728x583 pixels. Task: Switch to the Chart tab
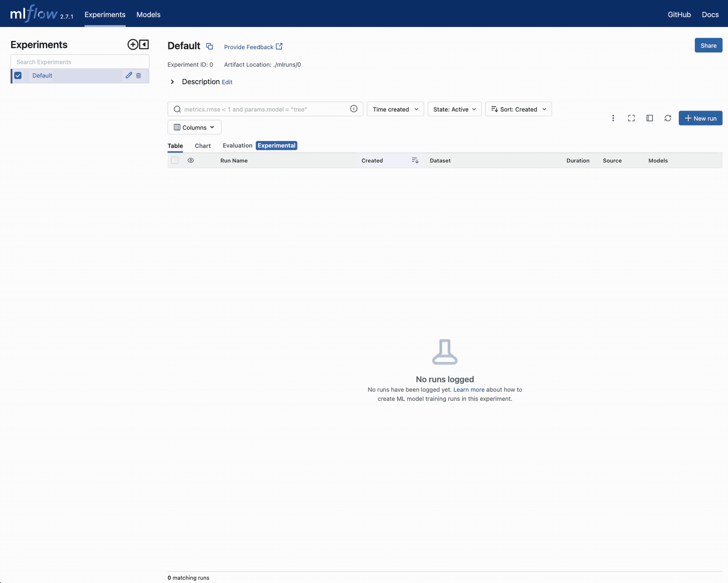pyautogui.click(x=202, y=145)
